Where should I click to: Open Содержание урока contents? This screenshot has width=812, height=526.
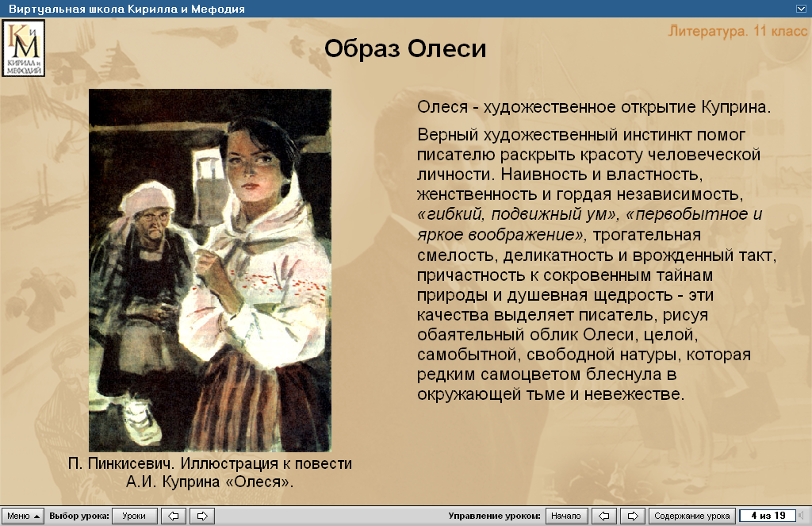[x=691, y=516]
